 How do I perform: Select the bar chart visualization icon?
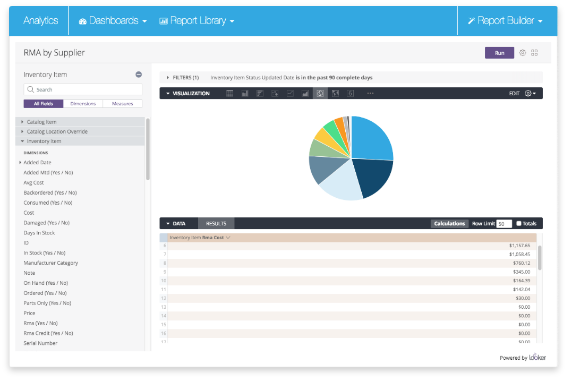(x=260, y=93)
